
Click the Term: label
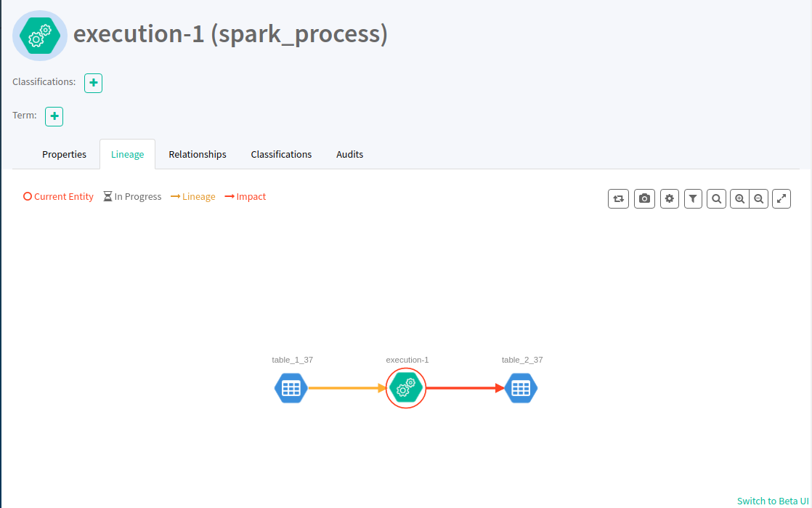click(x=25, y=115)
